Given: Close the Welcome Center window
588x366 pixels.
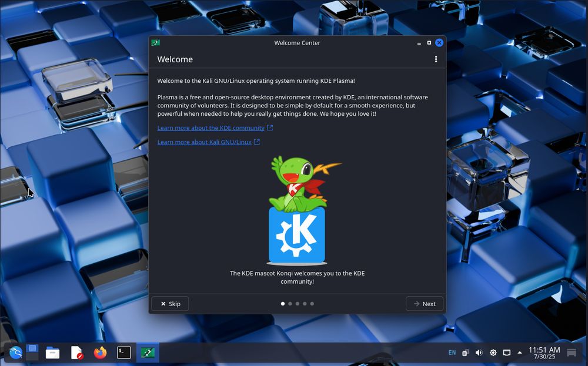Looking at the screenshot, I should 439,43.
